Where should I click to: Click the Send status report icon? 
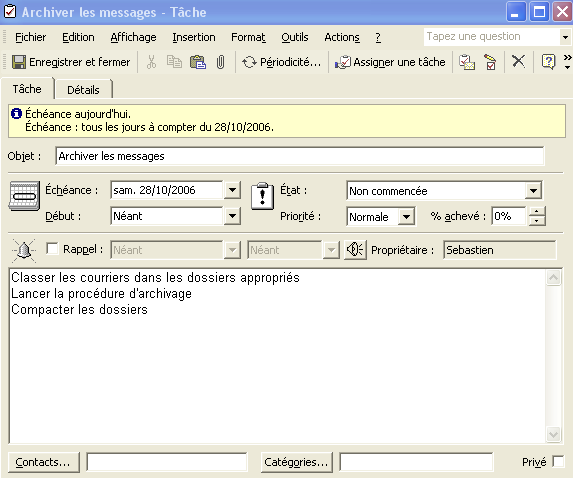click(467, 62)
